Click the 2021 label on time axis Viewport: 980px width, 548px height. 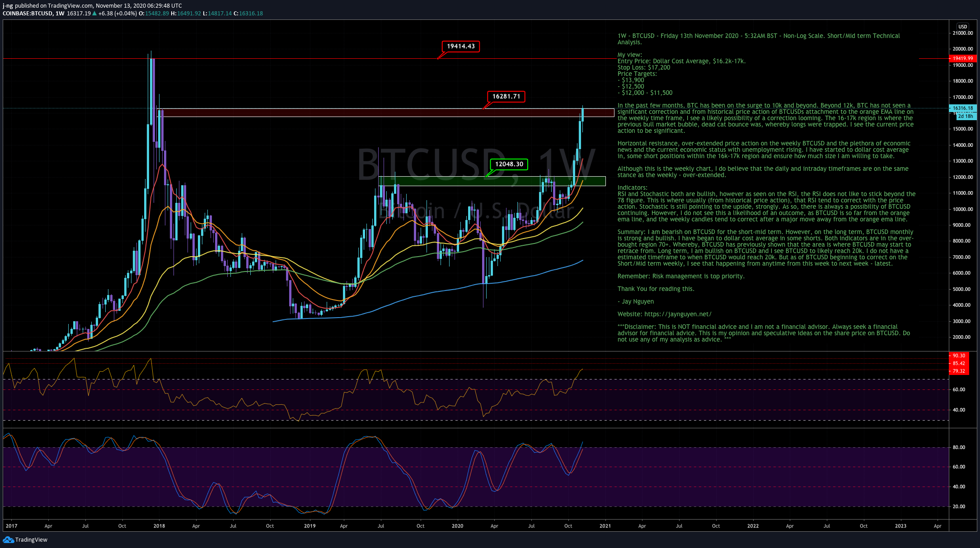(605, 526)
